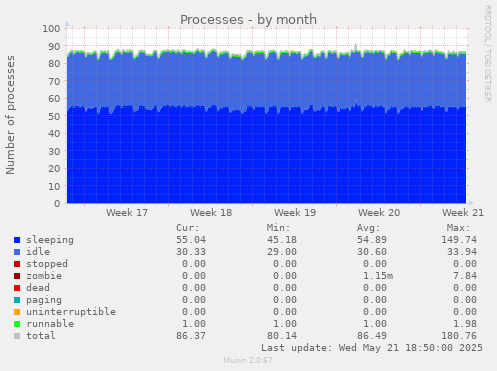
Task: Click the 'uninterruptible' legend label
Action: point(71,312)
